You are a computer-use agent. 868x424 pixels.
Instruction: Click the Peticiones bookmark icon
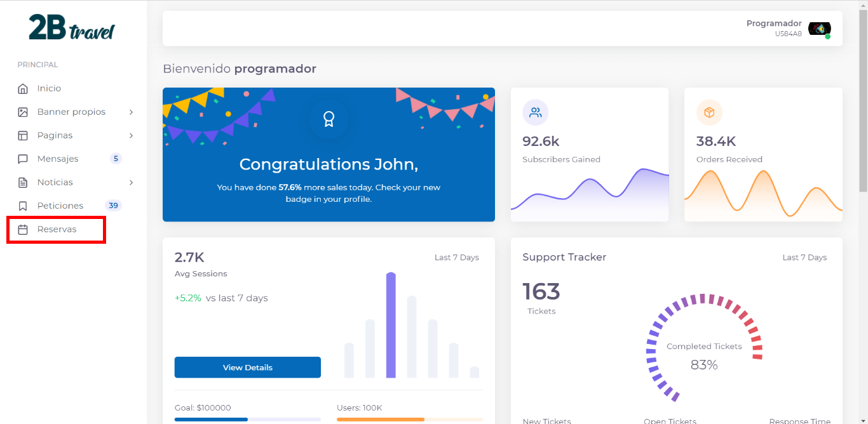23,206
